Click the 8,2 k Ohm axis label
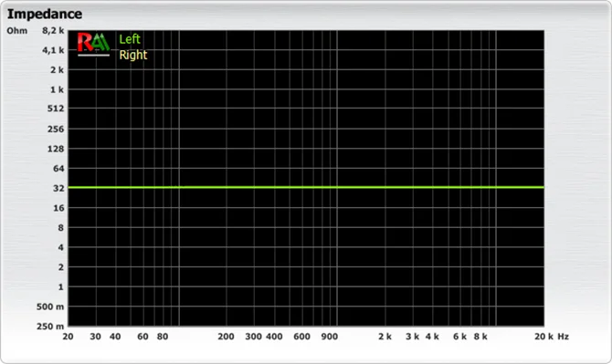Viewport: 612px width, 364px height. pyautogui.click(x=53, y=30)
